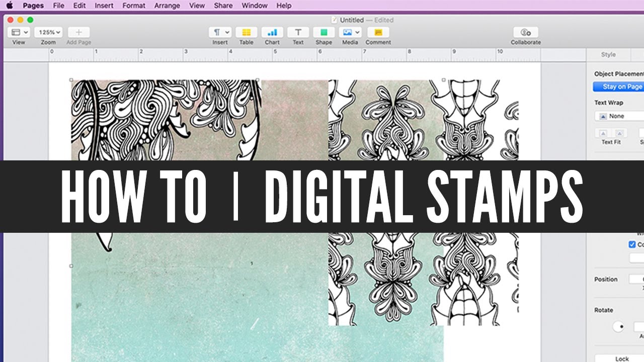
Task: Click the Object Placement label
Action: click(619, 74)
